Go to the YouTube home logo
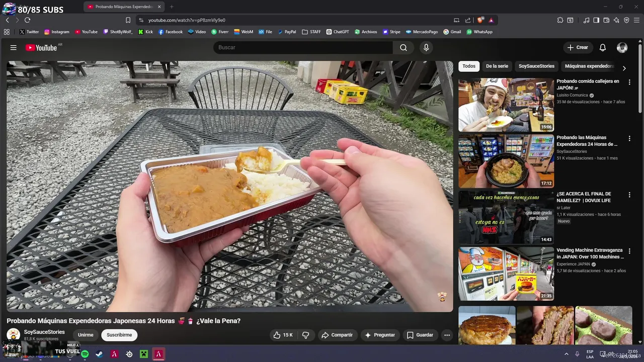 click(41, 48)
